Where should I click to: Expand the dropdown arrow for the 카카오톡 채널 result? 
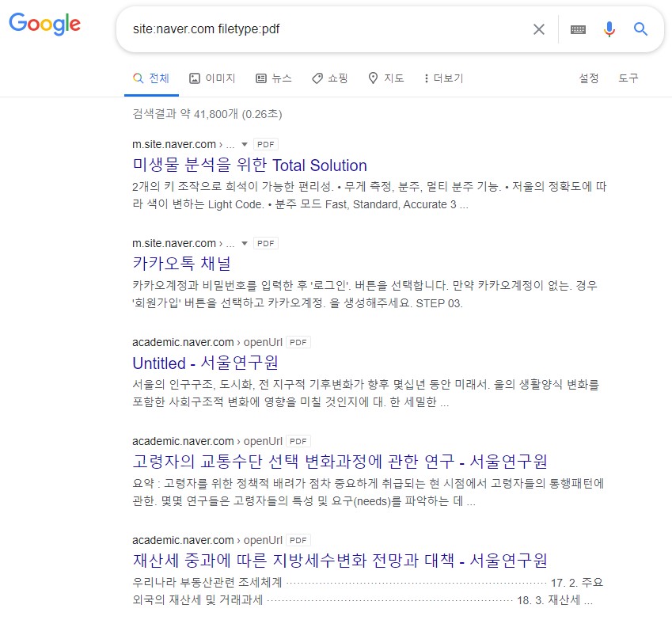click(245, 244)
